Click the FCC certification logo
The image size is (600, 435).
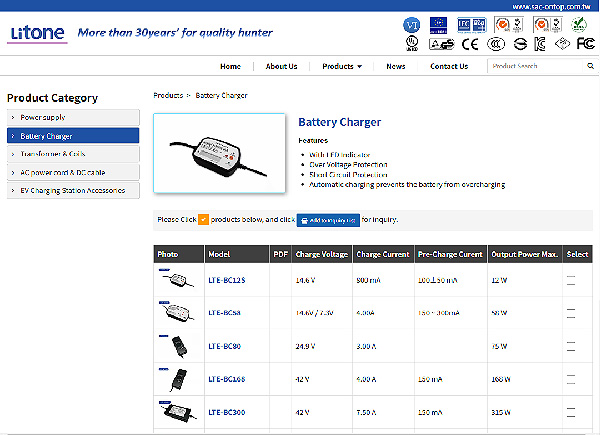tap(586, 44)
